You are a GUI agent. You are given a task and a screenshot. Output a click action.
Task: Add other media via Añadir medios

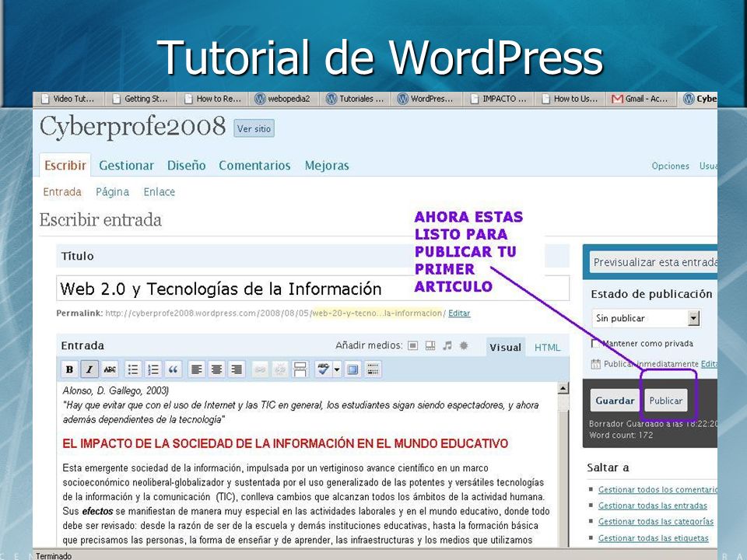pyautogui.click(x=464, y=345)
